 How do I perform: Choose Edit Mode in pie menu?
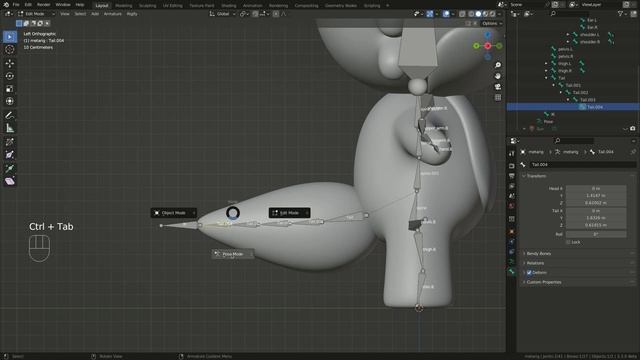(x=289, y=213)
